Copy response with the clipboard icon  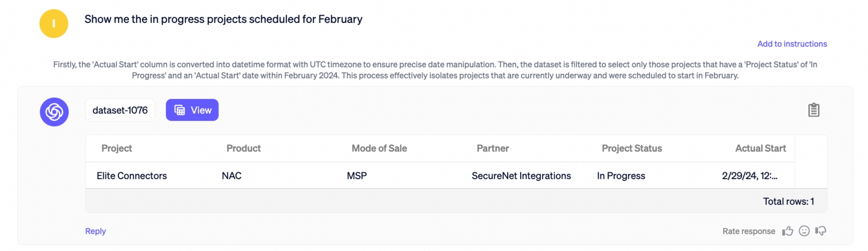813,110
